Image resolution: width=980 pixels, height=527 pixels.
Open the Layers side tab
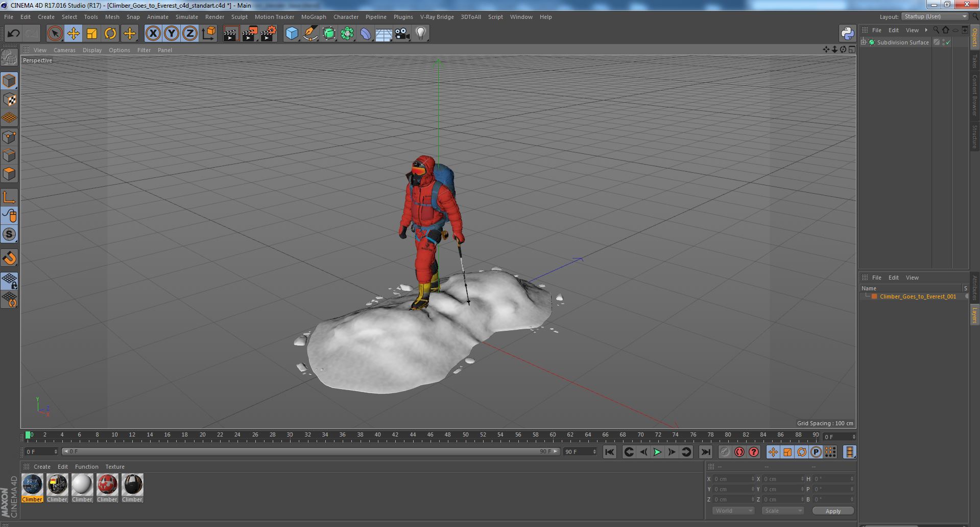click(975, 315)
